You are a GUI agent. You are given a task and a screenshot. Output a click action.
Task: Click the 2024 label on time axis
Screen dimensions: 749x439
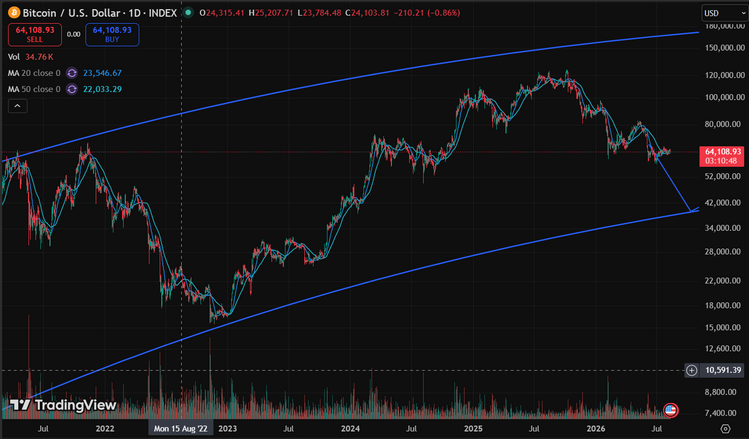[x=350, y=428]
